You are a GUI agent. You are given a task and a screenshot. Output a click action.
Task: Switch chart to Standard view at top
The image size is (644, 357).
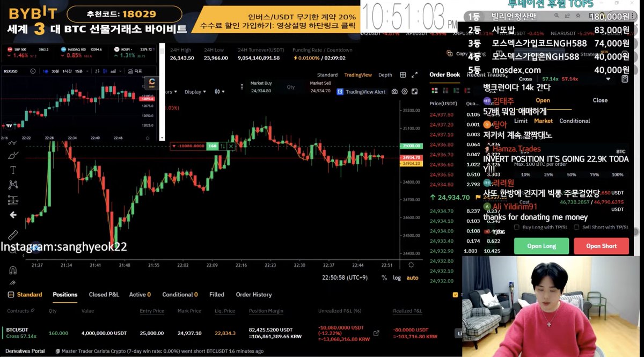click(327, 75)
